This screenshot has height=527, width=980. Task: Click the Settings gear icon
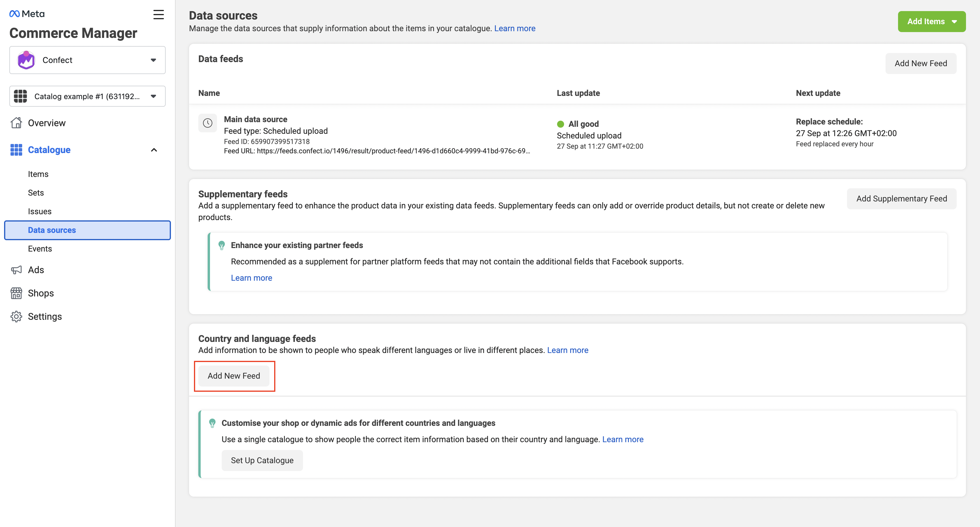pos(16,316)
